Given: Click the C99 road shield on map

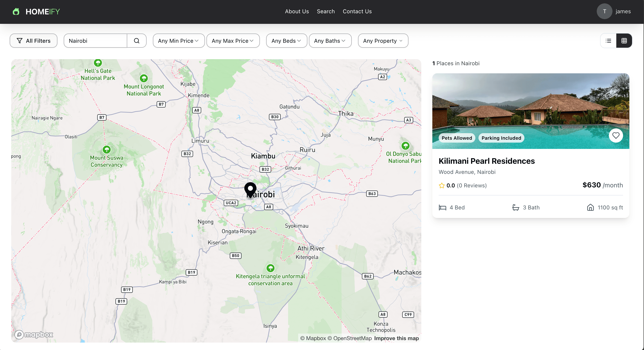Looking at the screenshot, I should [x=408, y=314].
